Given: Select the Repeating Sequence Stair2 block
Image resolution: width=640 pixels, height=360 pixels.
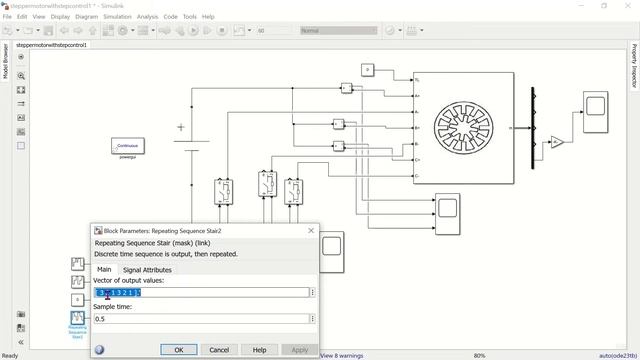Looking at the screenshot, I should (x=78, y=318).
